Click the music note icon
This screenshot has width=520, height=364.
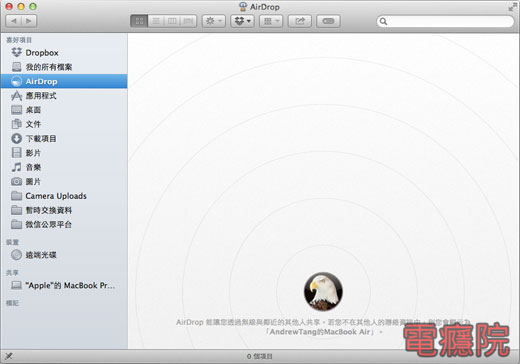(x=16, y=167)
